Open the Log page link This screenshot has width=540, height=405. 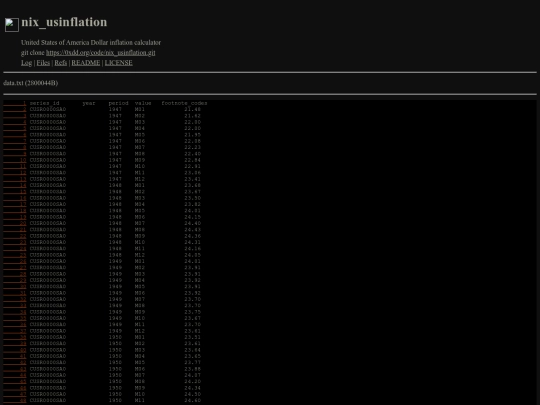point(27,63)
